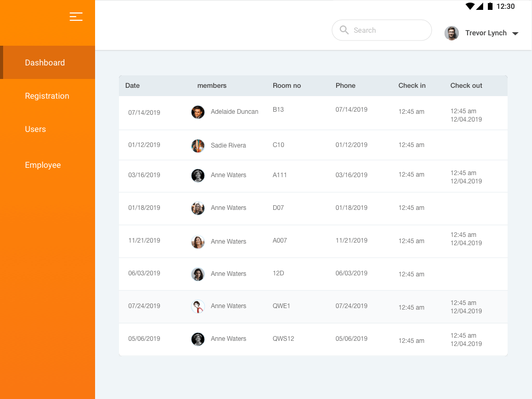The image size is (532, 399).
Task: Click check-out time in Adelaide Duncan row
Action: tap(466, 115)
